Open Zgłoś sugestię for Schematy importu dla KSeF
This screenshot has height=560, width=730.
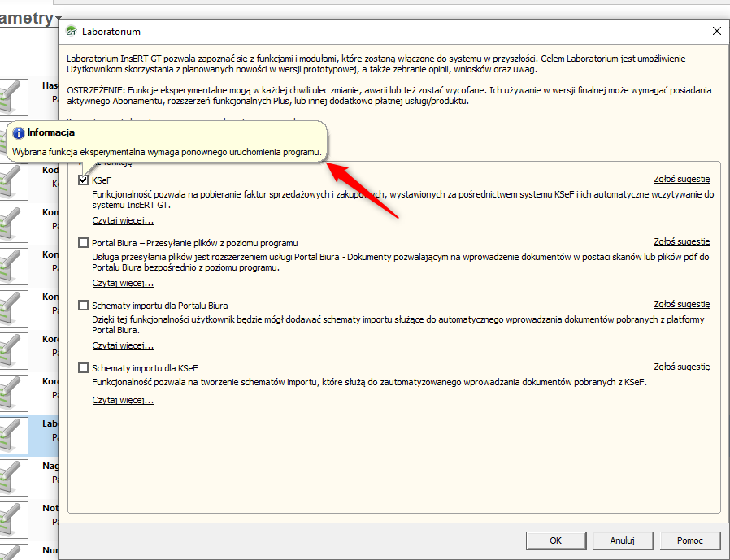pos(682,367)
